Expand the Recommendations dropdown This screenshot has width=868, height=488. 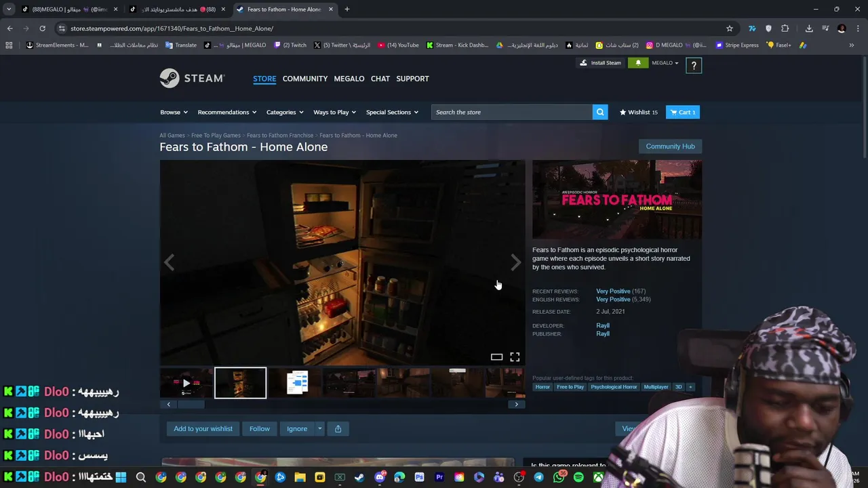(x=227, y=112)
